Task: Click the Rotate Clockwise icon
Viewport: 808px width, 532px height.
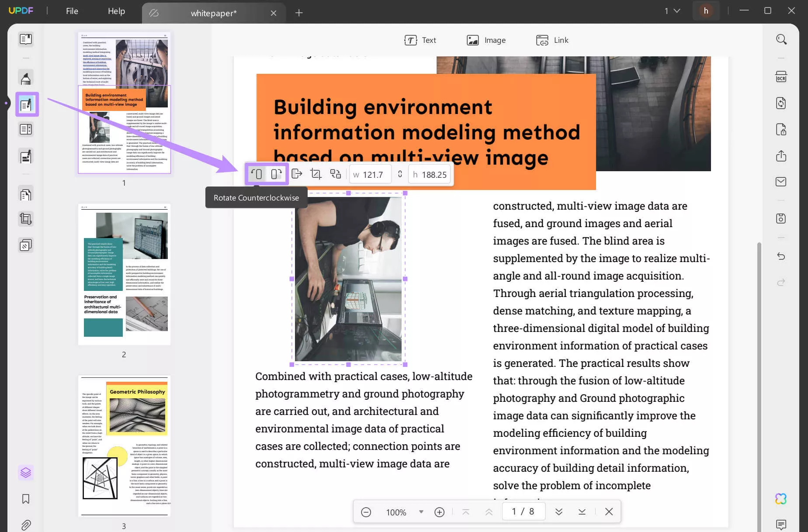Action: (276, 174)
